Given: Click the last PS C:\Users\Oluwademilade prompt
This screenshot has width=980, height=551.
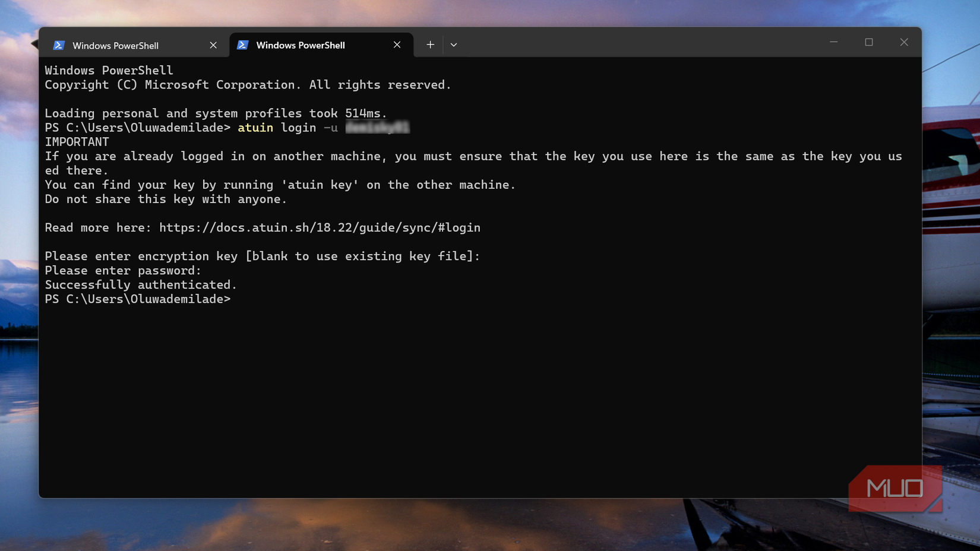Looking at the screenshot, I should (x=137, y=299).
